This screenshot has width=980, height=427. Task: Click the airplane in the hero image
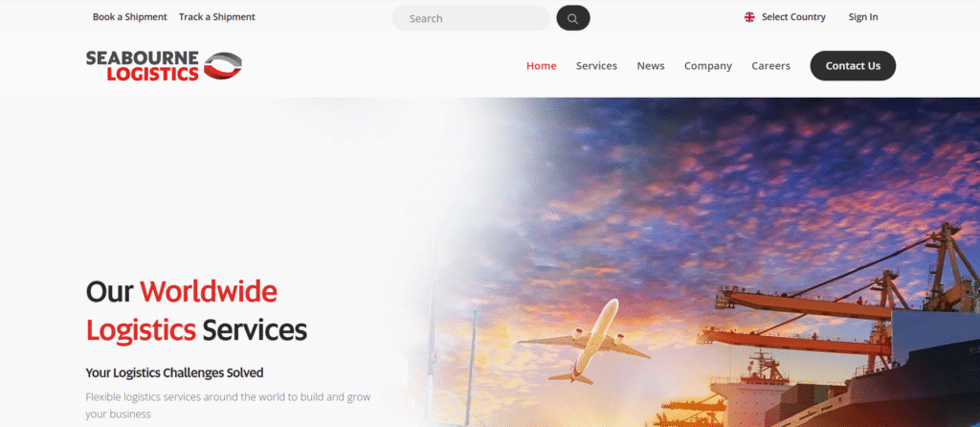tap(583, 342)
